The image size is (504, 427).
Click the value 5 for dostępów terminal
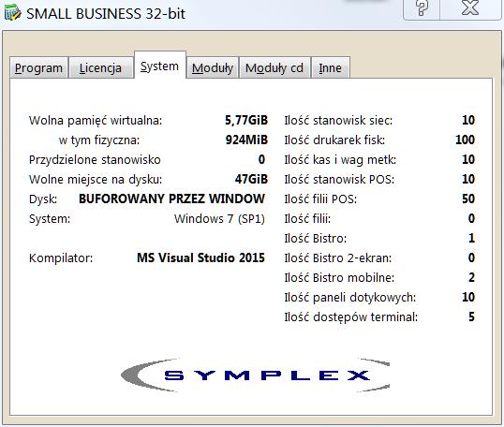click(471, 317)
